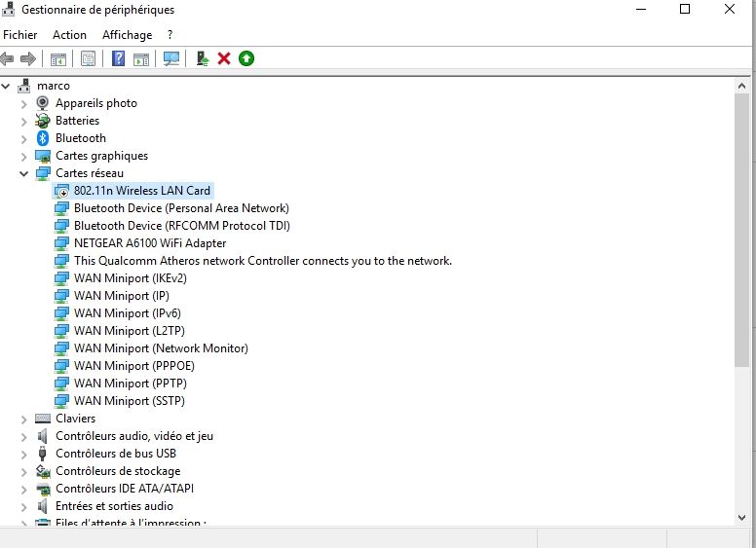Select the Qualcomm Atheros network Controller entry
The width and height of the screenshot is (756, 548).
[263, 261]
